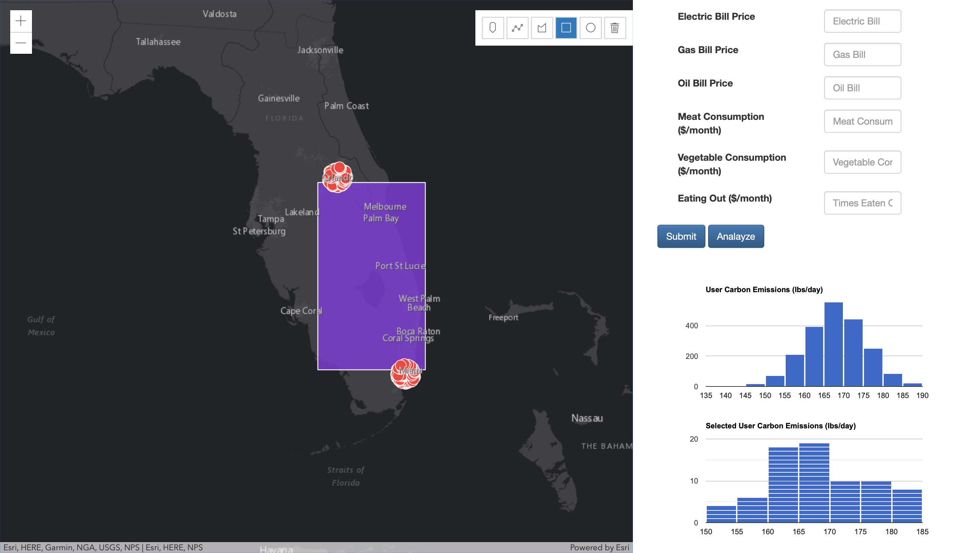Click the Submit button
This screenshot has width=980, height=553.
click(681, 236)
